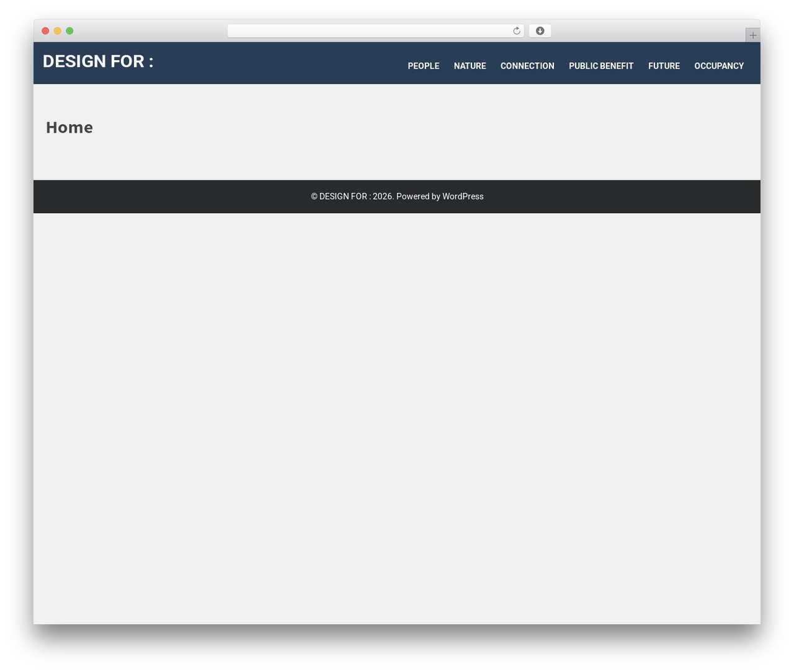Open the PUBLIC BENEFIT section
Screen dimensions: 794x672
pos(601,66)
